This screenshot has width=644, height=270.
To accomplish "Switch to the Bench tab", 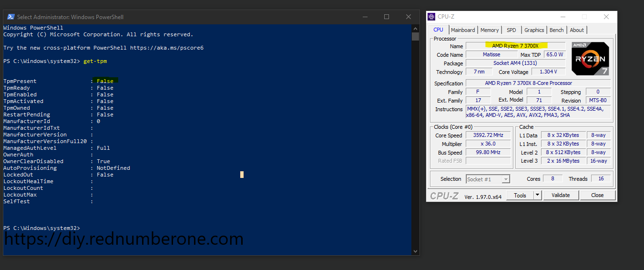I will click(557, 30).
